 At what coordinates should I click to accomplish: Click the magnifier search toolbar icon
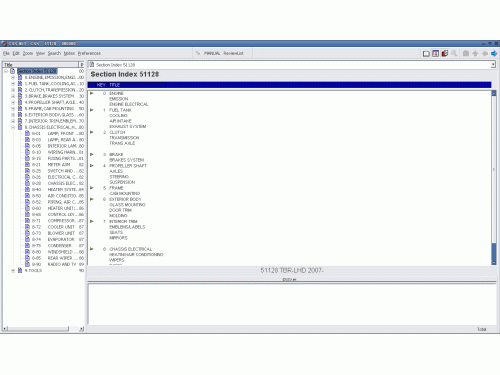click(454, 53)
